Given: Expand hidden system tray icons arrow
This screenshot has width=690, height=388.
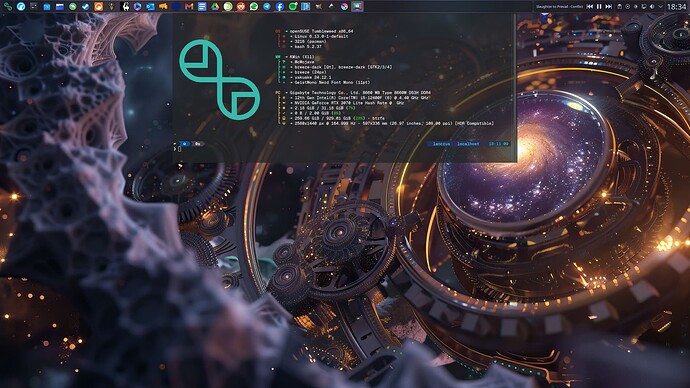Looking at the screenshot, I should (661, 7).
